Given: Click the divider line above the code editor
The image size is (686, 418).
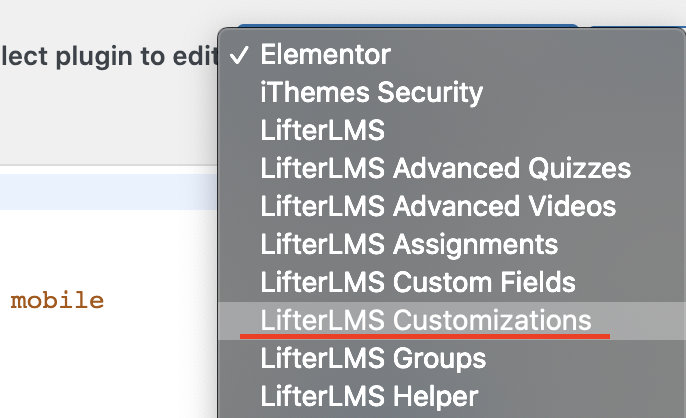Looking at the screenshot, I should [x=108, y=165].
